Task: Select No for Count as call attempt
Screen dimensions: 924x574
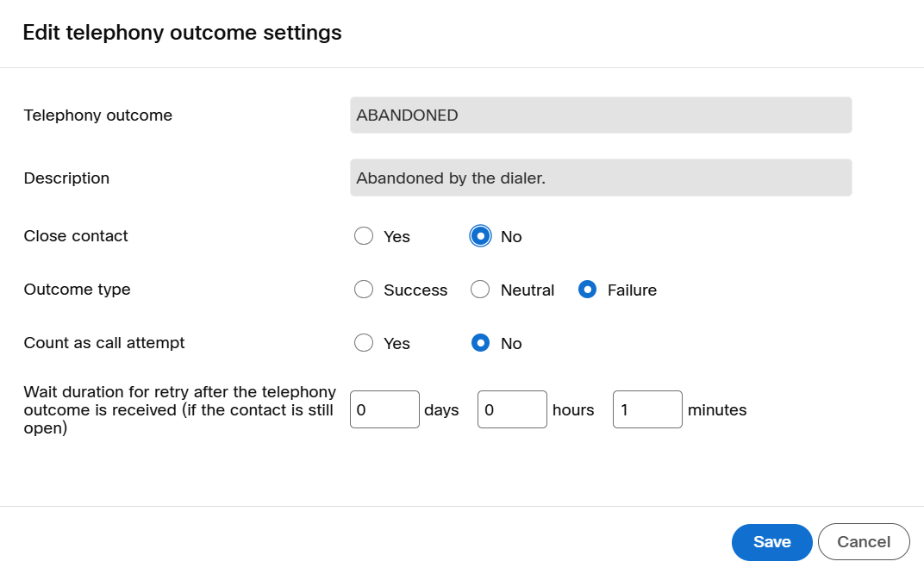Action: pos(480,343)
